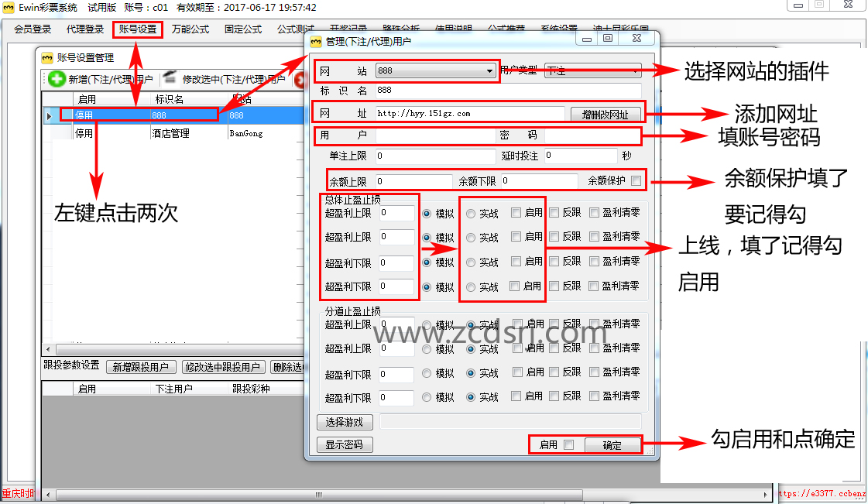This screenshot has height=504, width=868.
Task: Click the row selector arrow for 888
Action: coord(50,116)
